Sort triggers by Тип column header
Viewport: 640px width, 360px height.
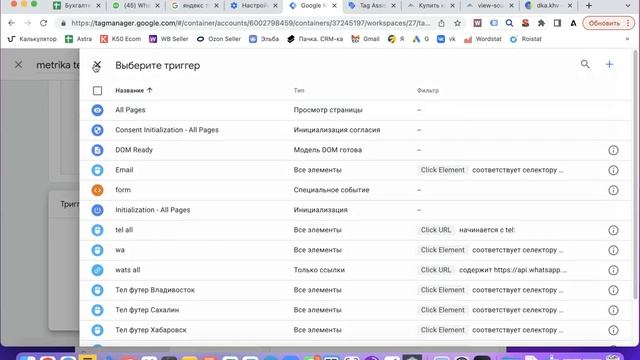click(x=299, y=90)
